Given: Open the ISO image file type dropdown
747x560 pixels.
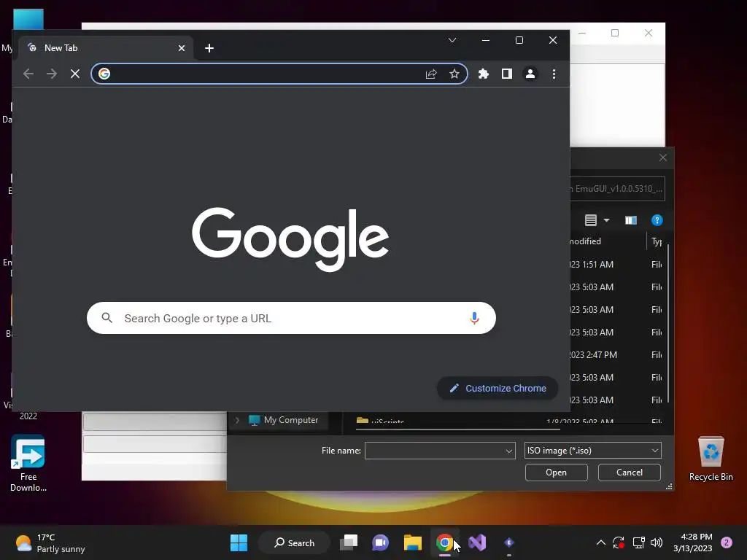Looking at the screenshot, I should 592,451.
